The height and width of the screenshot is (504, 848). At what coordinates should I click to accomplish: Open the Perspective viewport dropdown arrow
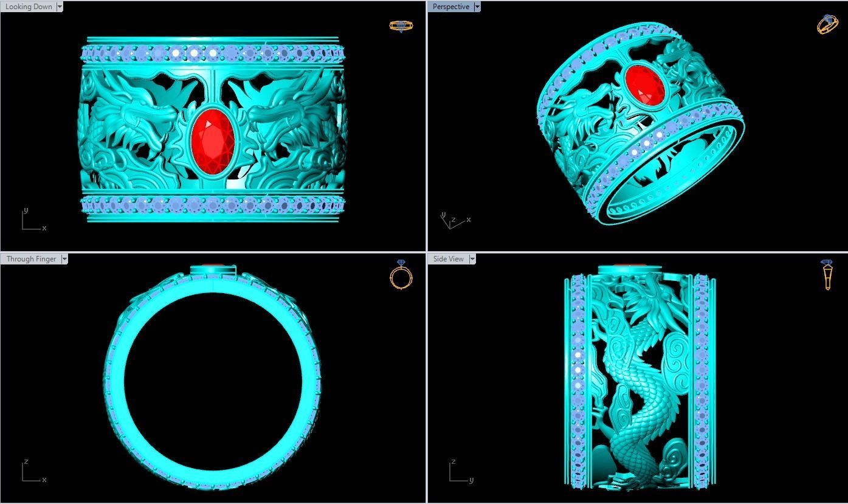click(x=477, y=7)
